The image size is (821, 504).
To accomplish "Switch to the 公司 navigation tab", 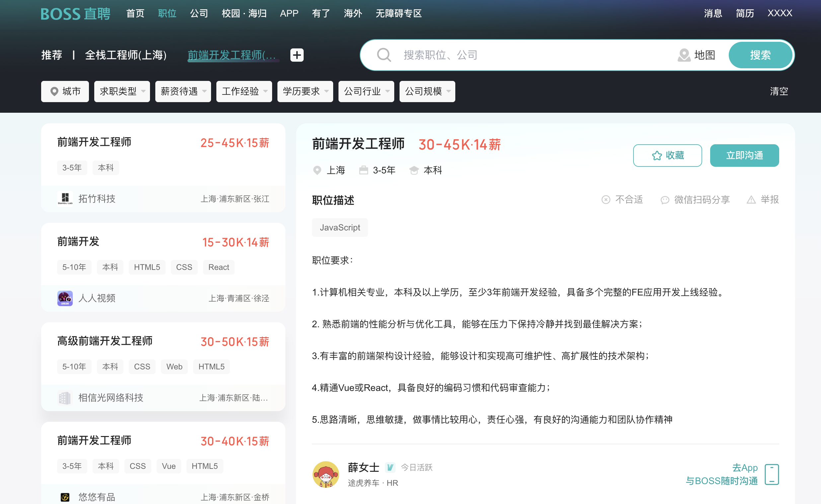I will pos(199,14).
